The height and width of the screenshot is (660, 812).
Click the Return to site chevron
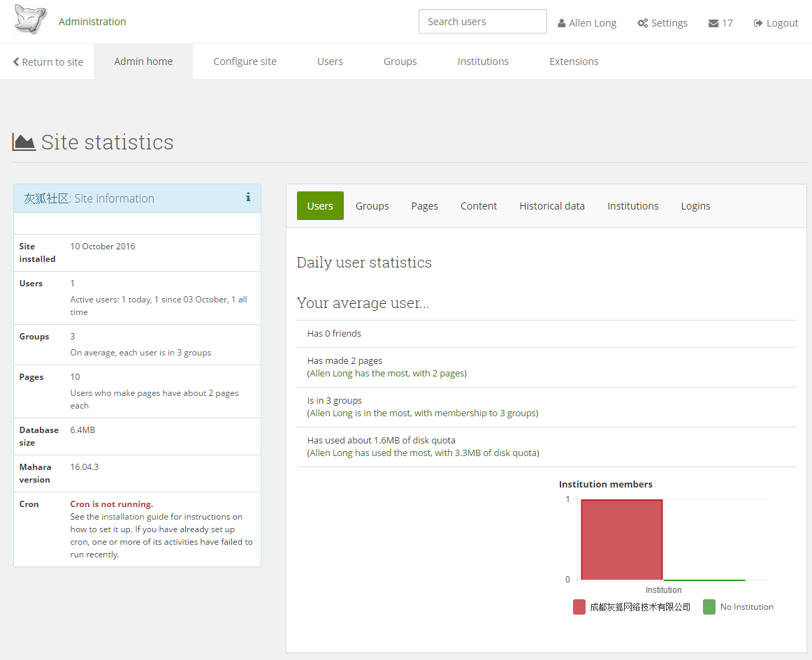coord(16,62)
